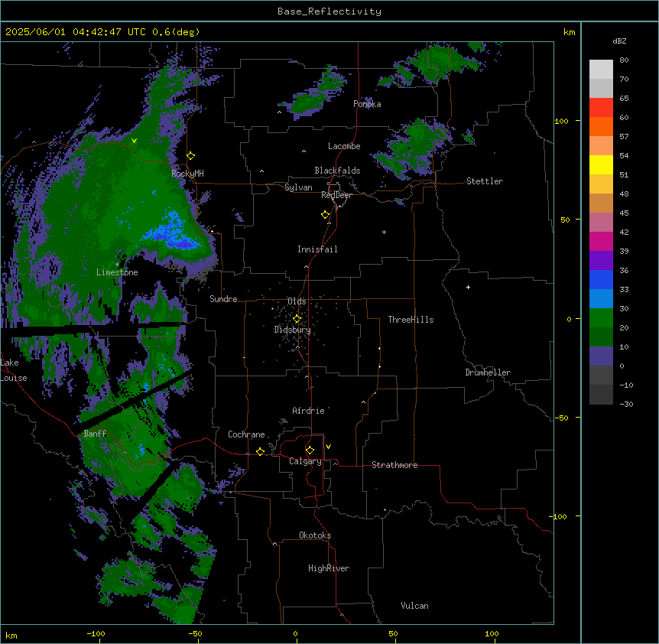This screenshot has height=644, width=659.
Task: Click the HighRiver city label
Action: click(329, 568)
